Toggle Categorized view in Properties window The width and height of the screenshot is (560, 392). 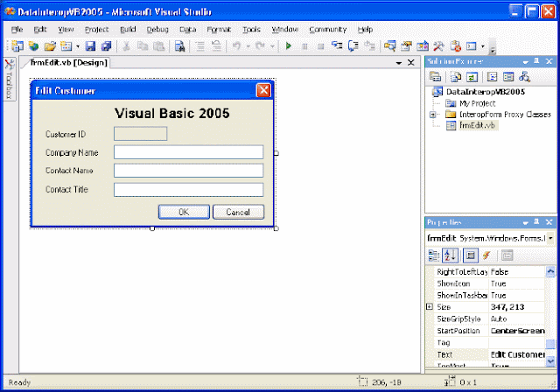(x=434, y=255)
